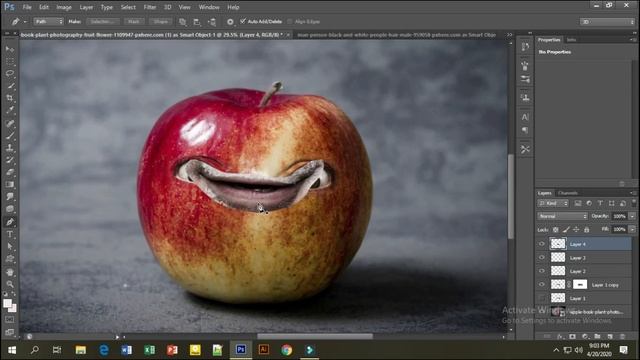
Task: Open the Path mode dropdown
Action: (48, 22)
